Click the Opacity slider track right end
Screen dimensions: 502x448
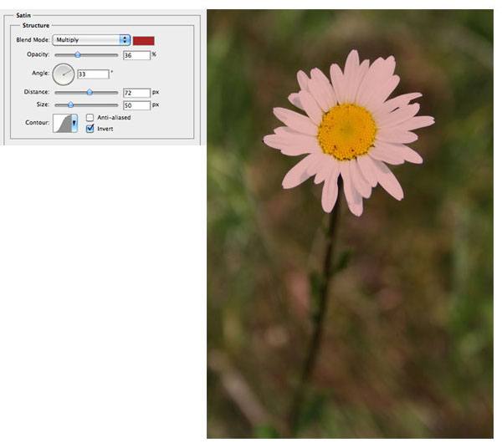pos(116,55)
